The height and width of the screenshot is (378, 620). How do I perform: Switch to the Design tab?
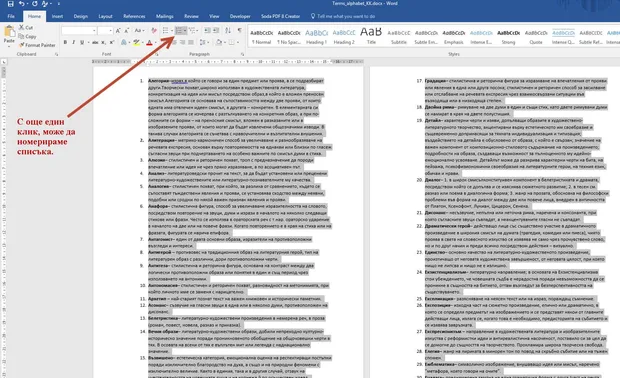81,16
